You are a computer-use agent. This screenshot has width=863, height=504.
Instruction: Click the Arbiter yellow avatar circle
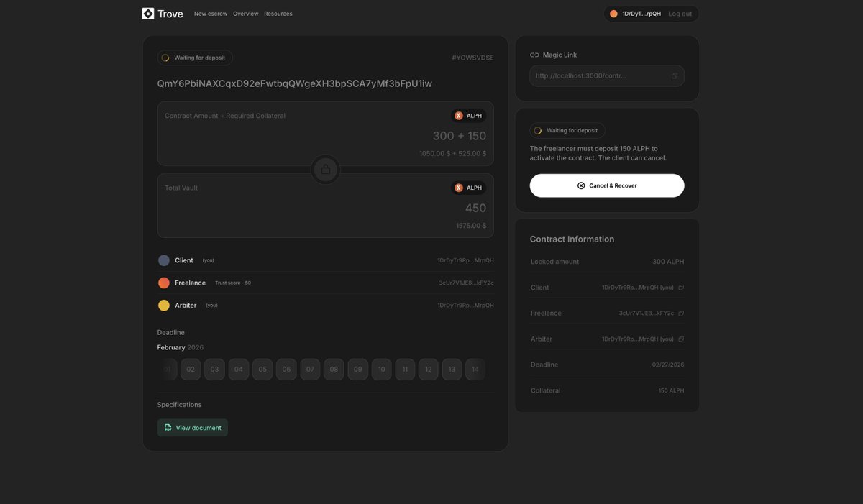click(x=164, y=306)
